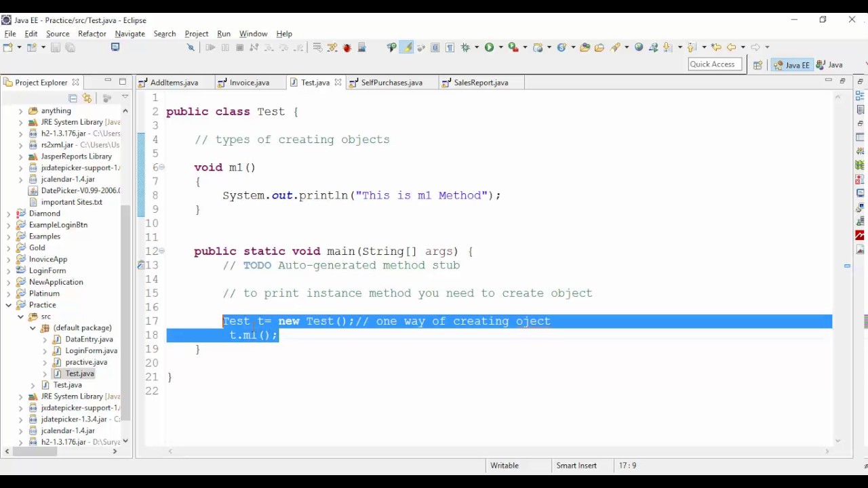Open the Run dropdown arrow

(500, 47)
